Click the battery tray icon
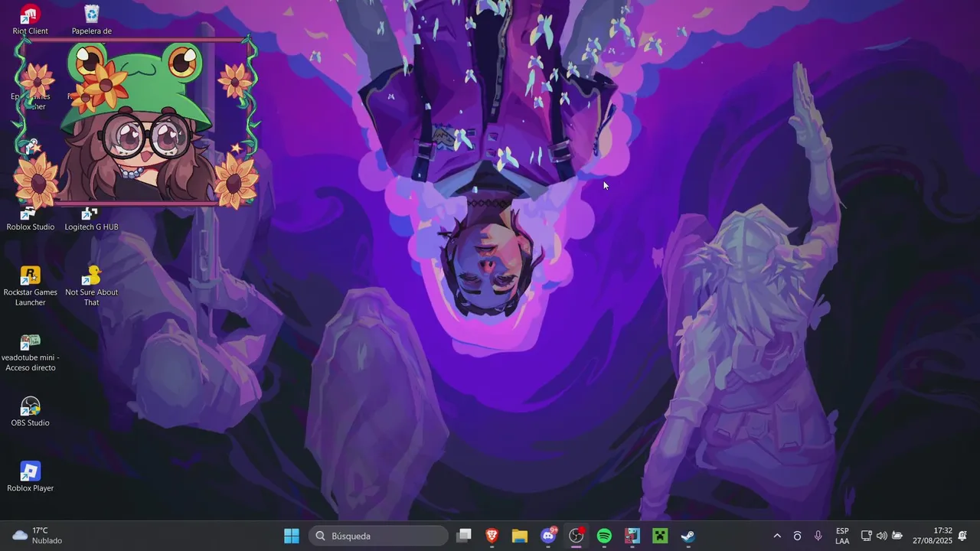 (897, 536)
